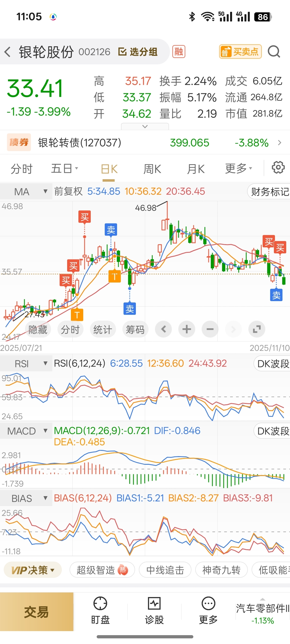The image size is (290, 644).
Task: Open the 五日 period dropdown
Action: pyautogui.click(x=64, y=169)
